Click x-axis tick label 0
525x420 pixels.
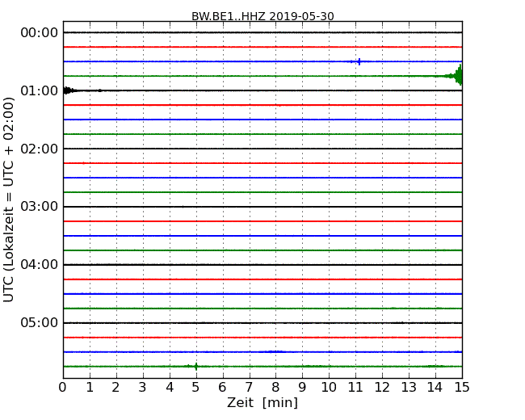(63, 388)
